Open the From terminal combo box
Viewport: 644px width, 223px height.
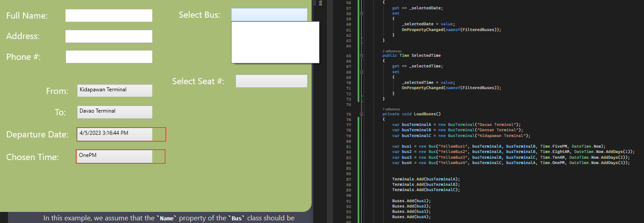tap(115, 90)
